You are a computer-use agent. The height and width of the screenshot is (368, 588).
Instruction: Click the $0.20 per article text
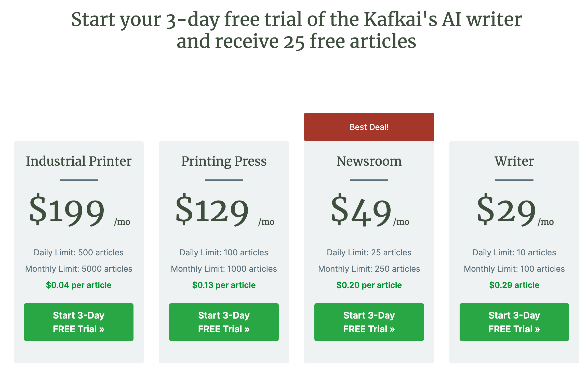click(369, 285)
